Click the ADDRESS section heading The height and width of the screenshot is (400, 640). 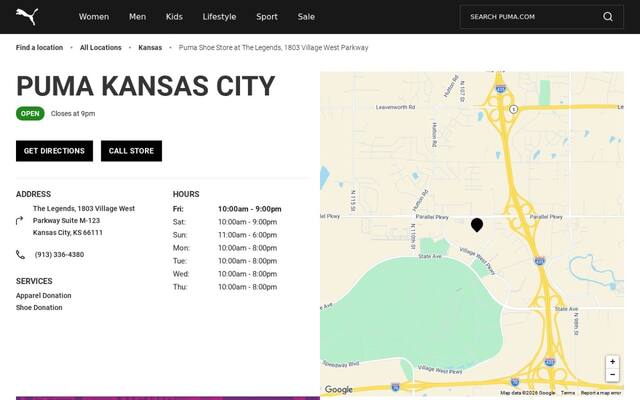pos(33,194)
